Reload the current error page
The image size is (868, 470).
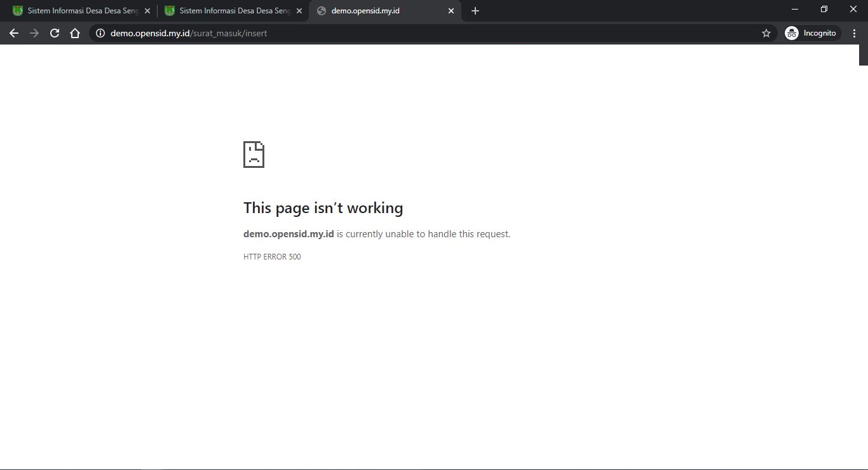coord(54,33)
